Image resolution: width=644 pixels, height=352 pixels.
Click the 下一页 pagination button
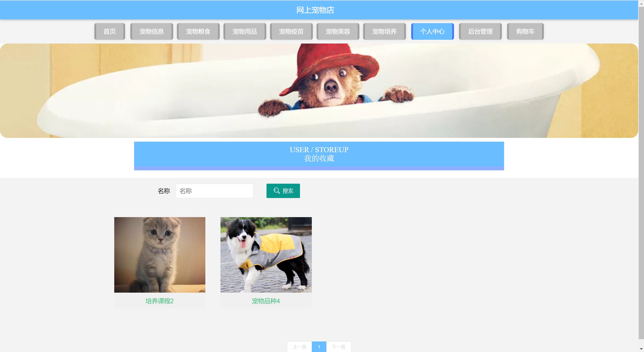338,347
